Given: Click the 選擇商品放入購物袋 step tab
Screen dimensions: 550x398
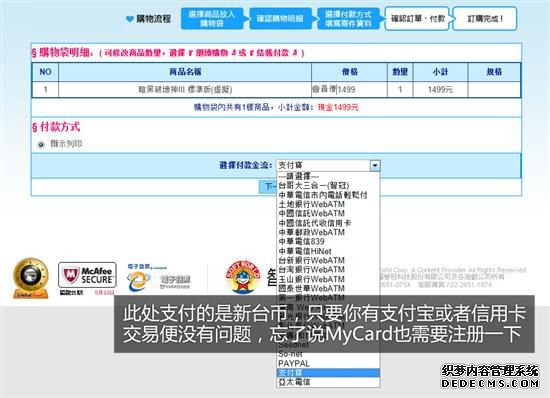Looking at the screenshot, I should pyautogui.click(x=212, y=19).
